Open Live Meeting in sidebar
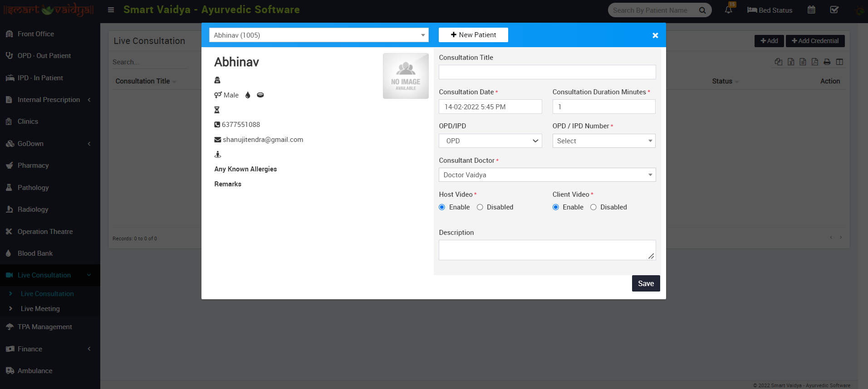Viewport: 868px width, 389px height. (x=40, y=309)
